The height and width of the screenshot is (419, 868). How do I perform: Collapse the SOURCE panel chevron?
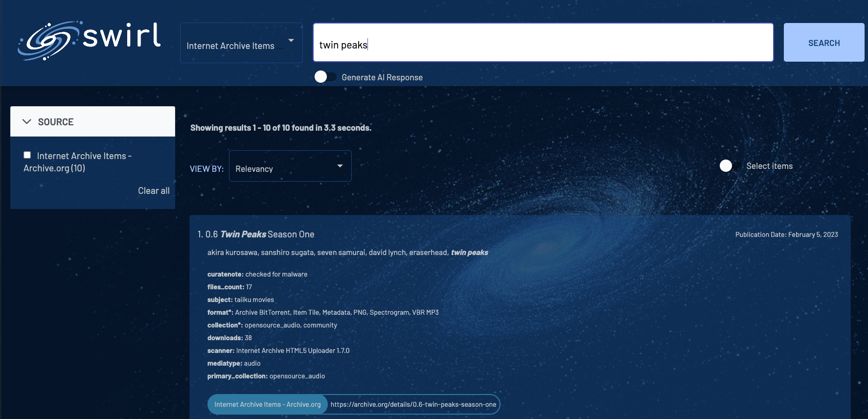(27, 121)
